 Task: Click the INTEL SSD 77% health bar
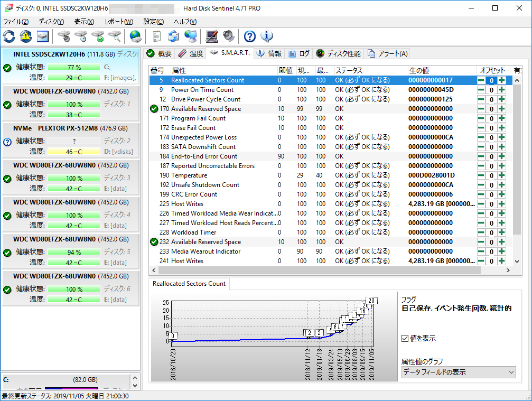point(74,67)
